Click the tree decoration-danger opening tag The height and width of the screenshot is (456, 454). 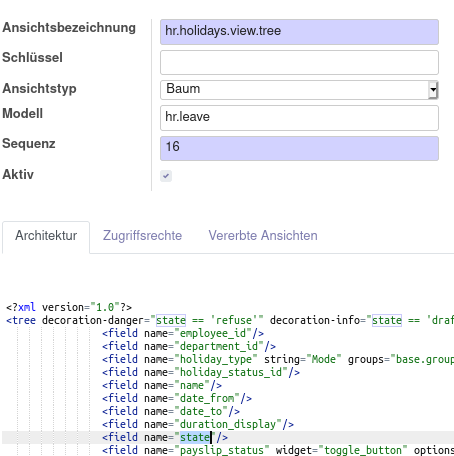coord(230,320)
